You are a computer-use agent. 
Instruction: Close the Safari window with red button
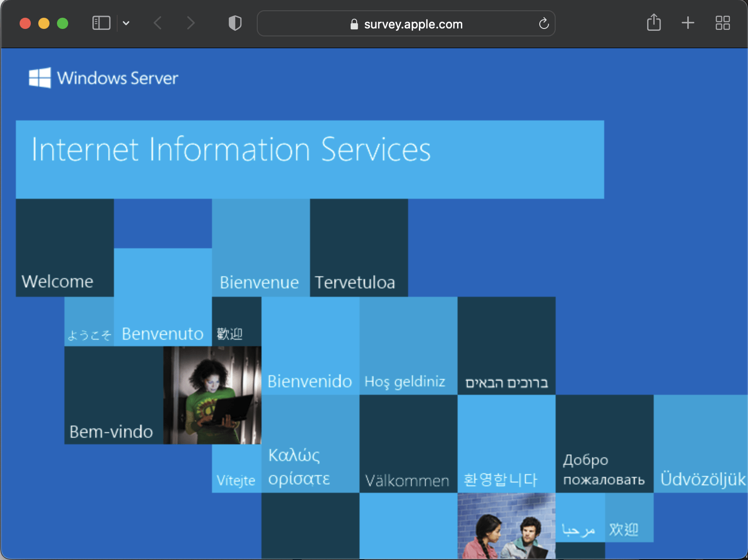pos(25,23)
